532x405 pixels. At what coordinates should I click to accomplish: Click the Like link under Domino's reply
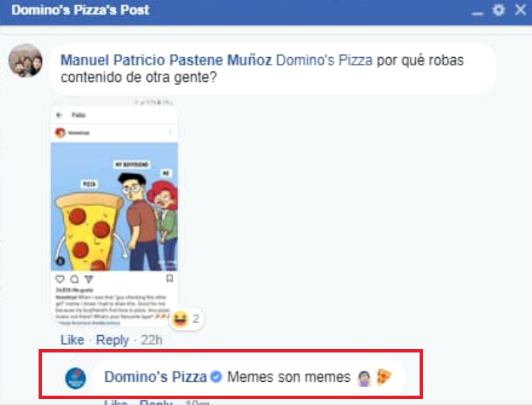(x=116, y=402)
